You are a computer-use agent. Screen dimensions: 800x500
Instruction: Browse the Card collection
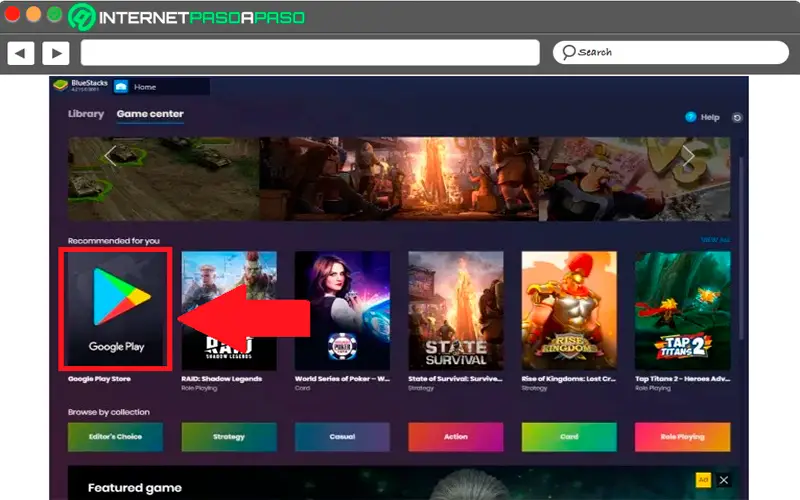(x=569, y=437)
